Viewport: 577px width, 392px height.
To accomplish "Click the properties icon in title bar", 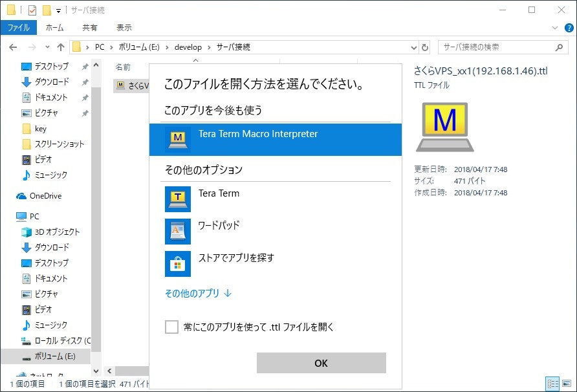I will tap(32, 10).
